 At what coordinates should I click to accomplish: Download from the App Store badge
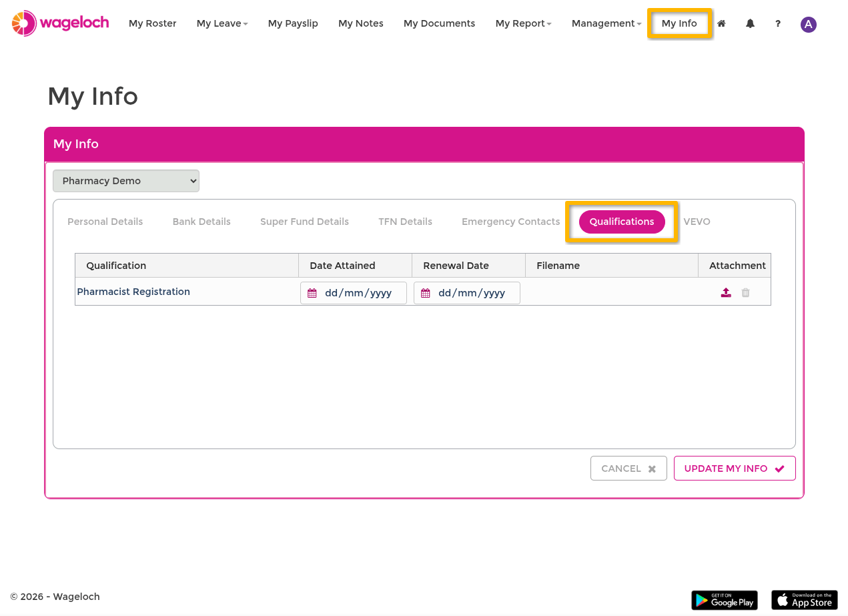805,600
